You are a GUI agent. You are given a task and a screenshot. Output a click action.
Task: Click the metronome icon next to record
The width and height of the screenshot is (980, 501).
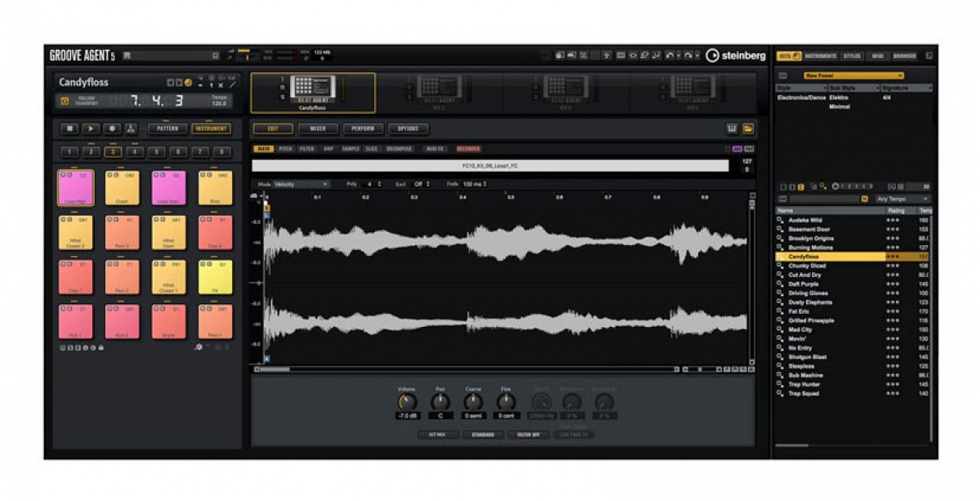(131, 128)
